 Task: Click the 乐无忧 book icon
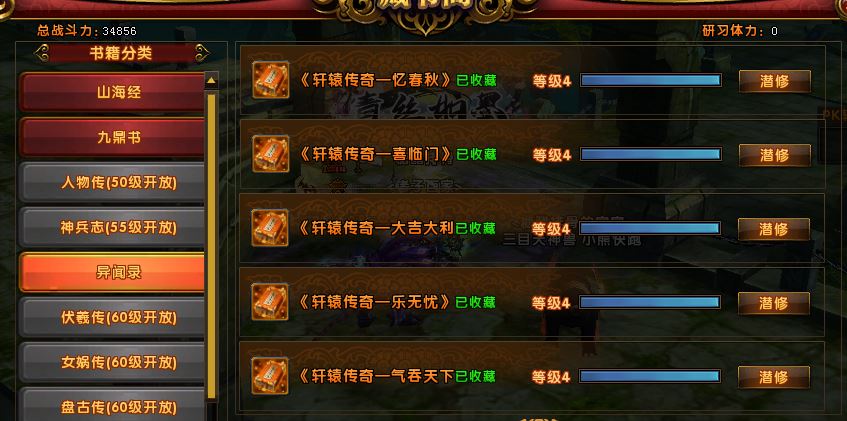coord(270,302)
